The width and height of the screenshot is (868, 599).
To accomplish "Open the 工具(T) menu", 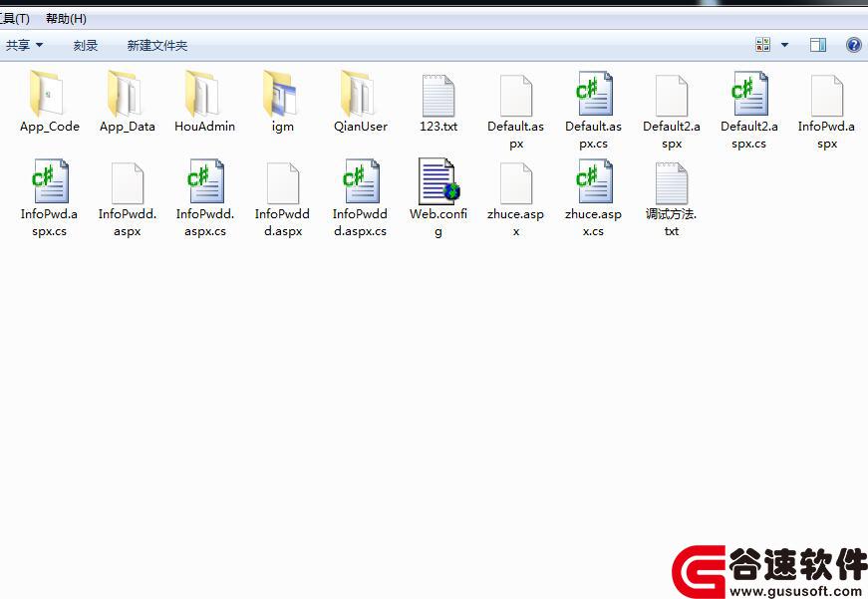I will tap(14, 19).
